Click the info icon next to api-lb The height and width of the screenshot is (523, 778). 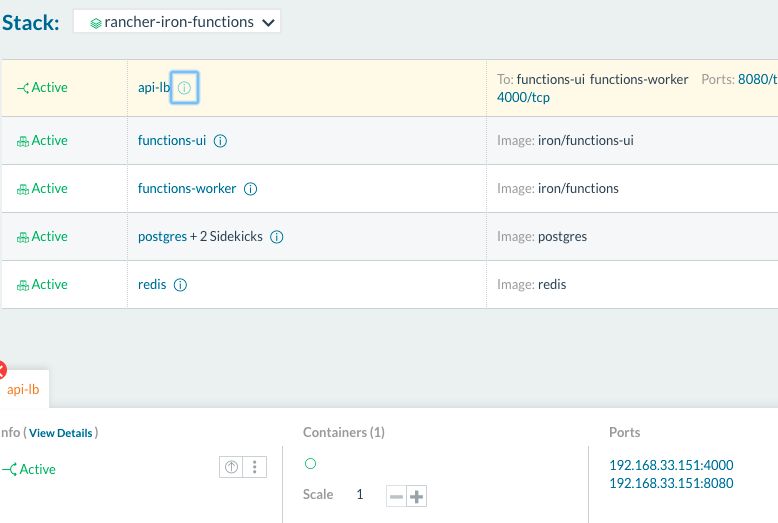tap(184, 88)
